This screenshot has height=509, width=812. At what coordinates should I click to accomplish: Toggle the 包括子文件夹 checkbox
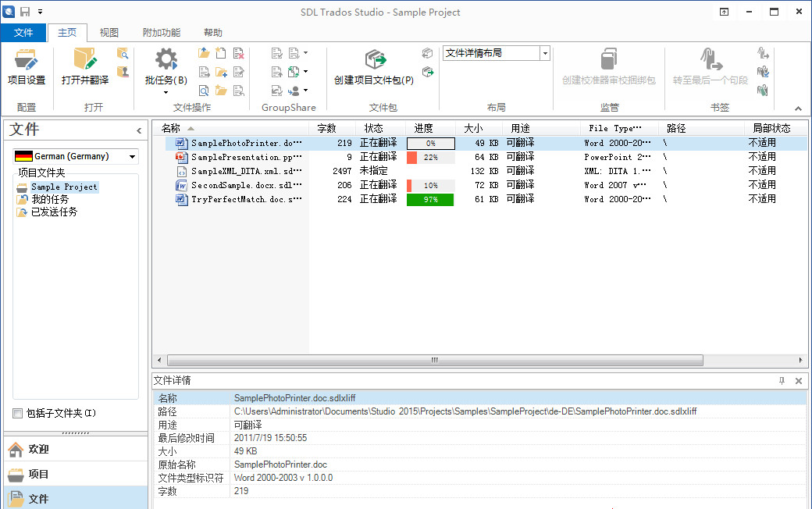click(18, 413)
